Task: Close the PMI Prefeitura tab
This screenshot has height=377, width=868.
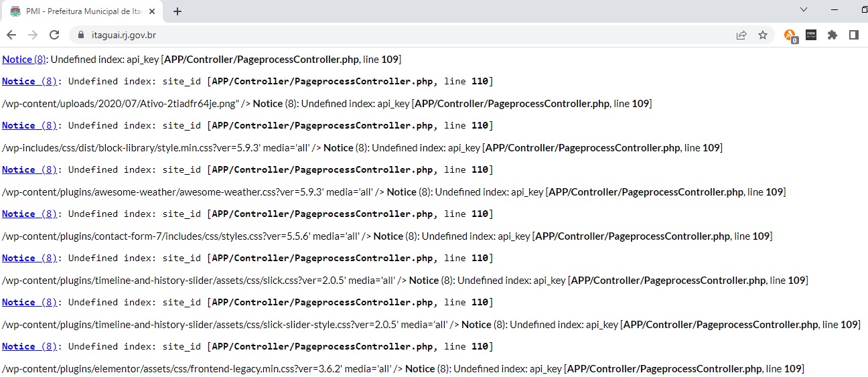Action: coord(153,11)
